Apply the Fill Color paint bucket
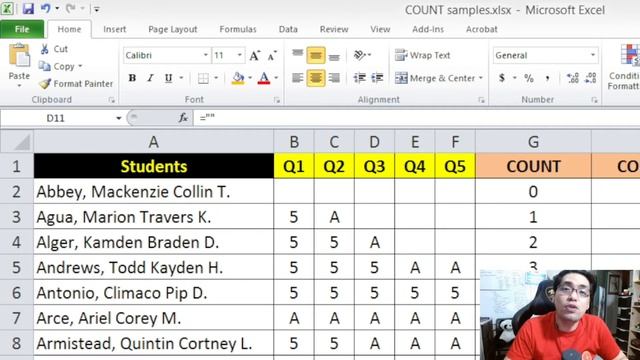 (238, 78)
